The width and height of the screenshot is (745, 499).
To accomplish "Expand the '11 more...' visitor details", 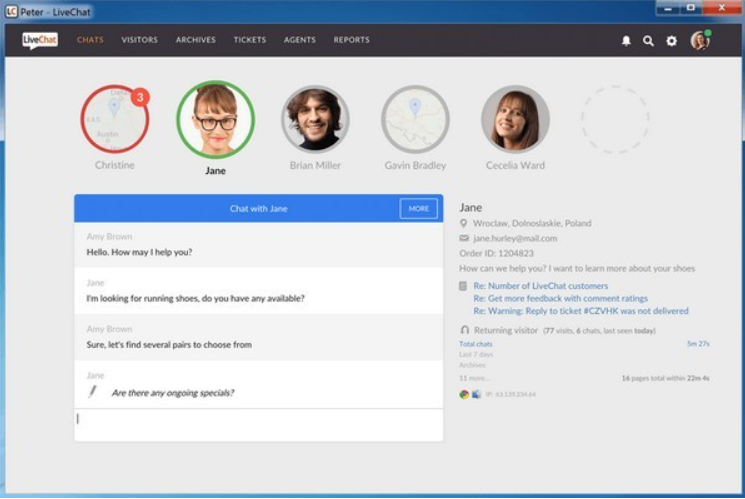I will pos(475,379).
